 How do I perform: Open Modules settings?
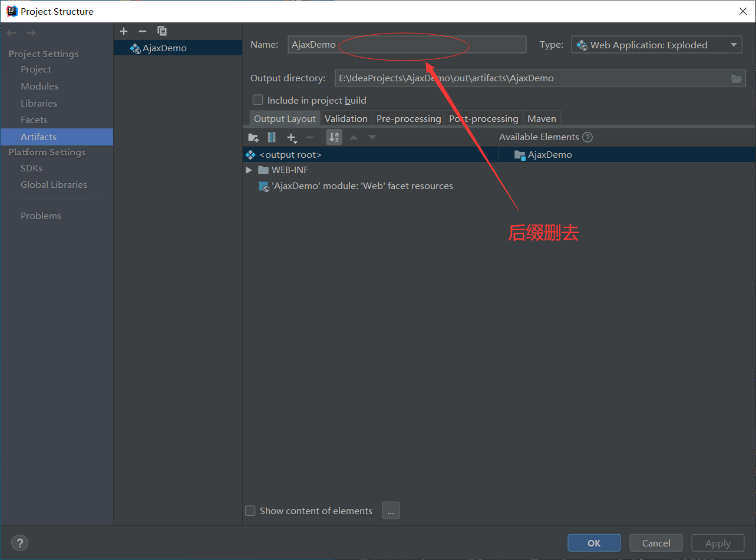39,86
